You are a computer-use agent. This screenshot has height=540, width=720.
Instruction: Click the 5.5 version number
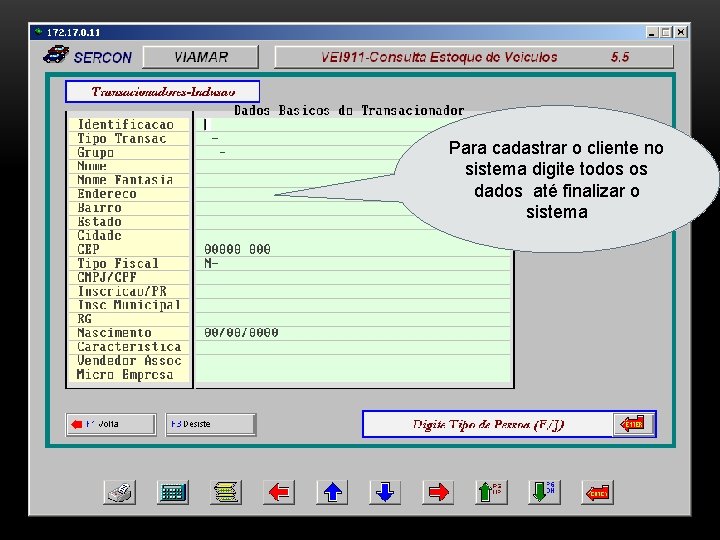pos(620,57)
